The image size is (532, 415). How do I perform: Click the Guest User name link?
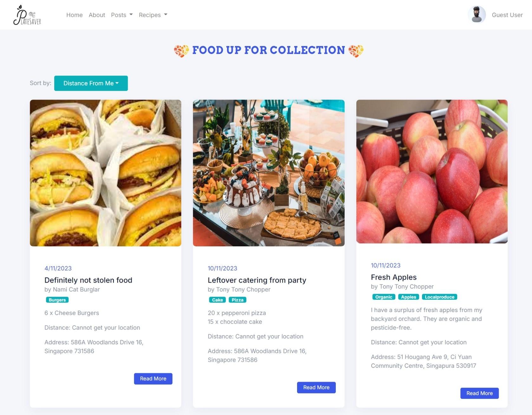point(507,15)
